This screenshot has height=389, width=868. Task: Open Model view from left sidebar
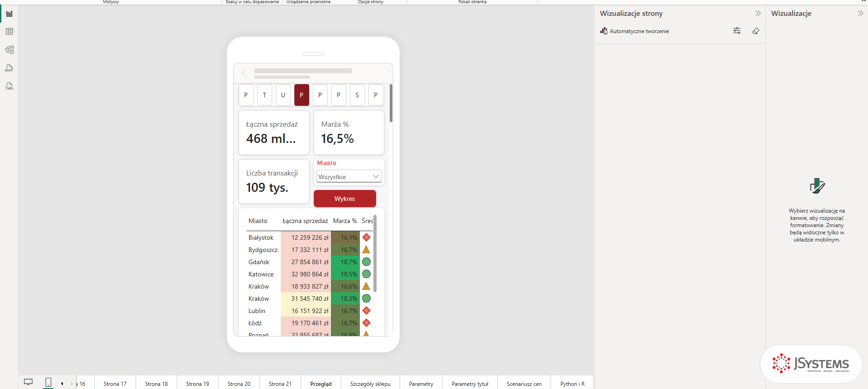click(x=9, y=50)
